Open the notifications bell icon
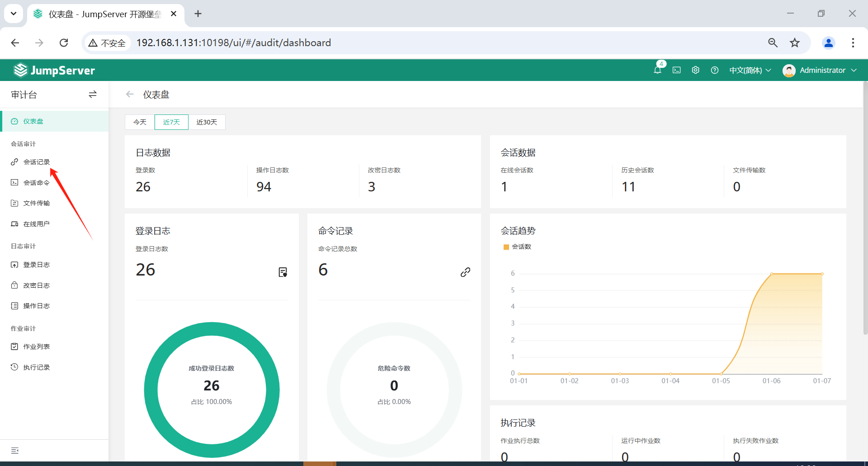The image size is (868, 466). (x=657, y=70)
